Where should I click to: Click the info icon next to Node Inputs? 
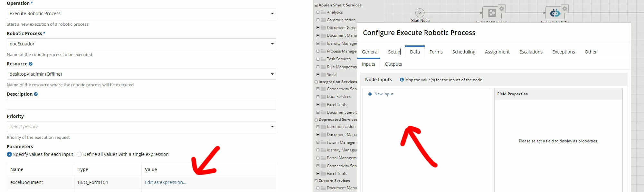[402, 80]
